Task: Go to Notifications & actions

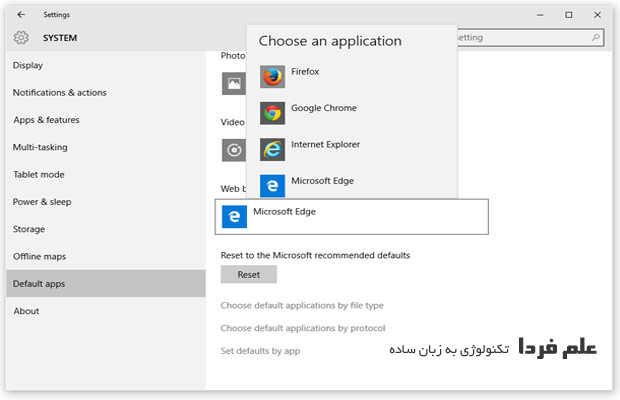Action: [x=59, y=93]
